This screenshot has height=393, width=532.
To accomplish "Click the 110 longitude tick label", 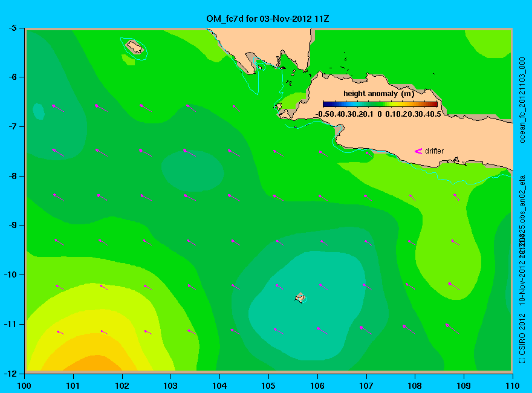I will coord(512,386).
